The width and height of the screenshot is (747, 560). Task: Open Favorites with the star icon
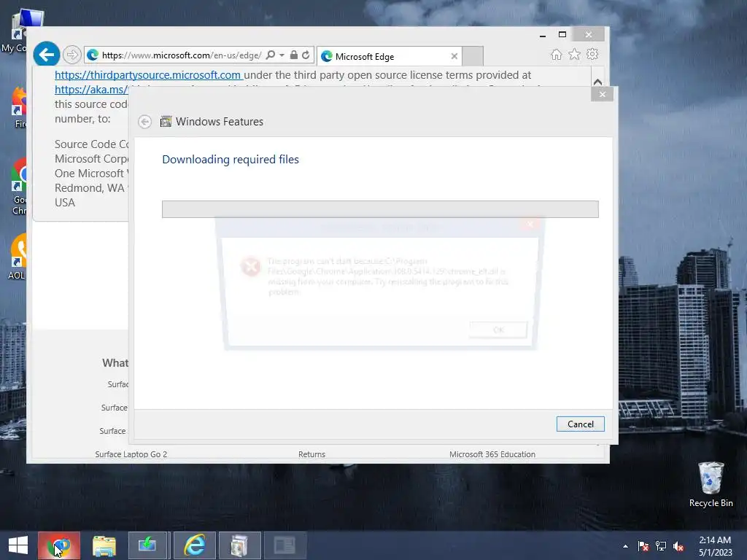[575, 54]
